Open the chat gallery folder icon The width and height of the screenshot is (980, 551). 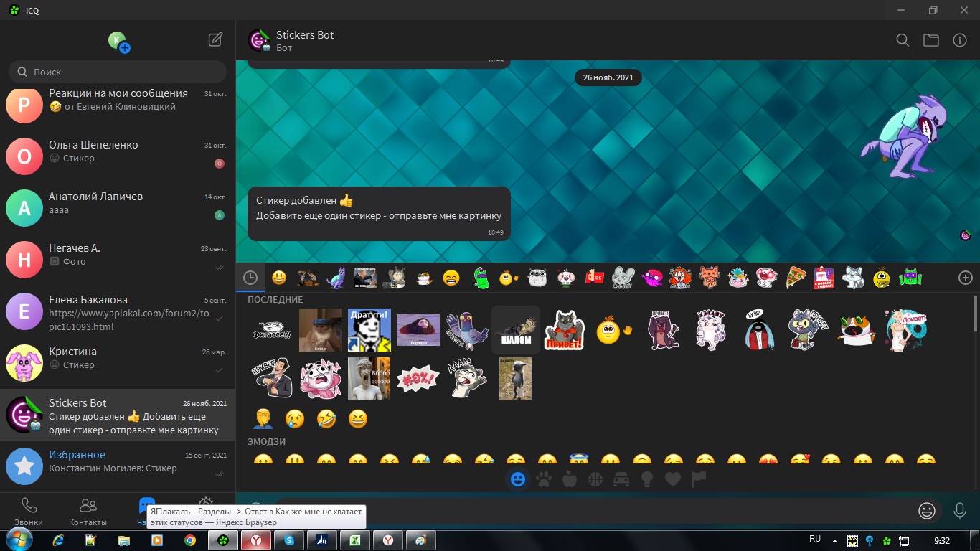point(931,40)
